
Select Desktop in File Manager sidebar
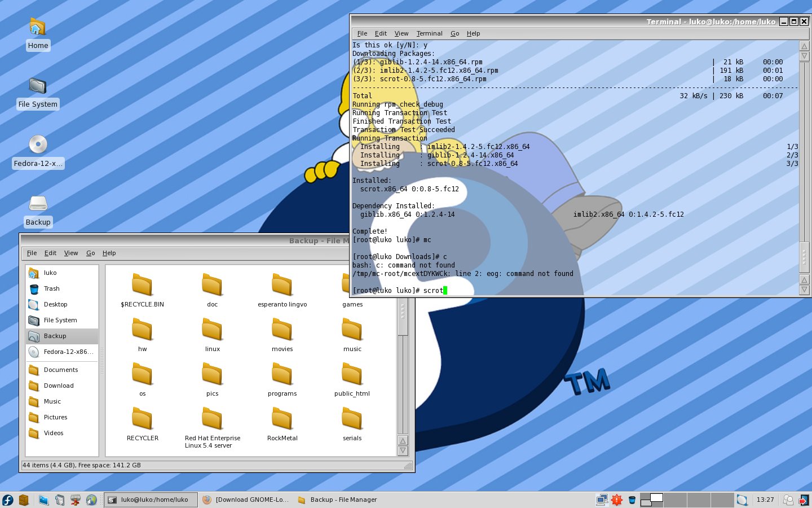pyautogui.click(x=62, y=304)
